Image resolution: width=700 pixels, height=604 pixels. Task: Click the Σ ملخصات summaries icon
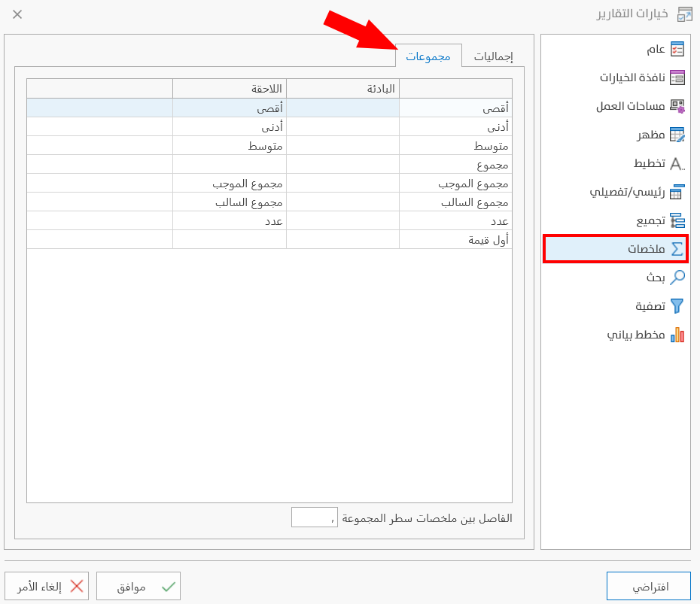pyautogui.click(x=677, y=249)
